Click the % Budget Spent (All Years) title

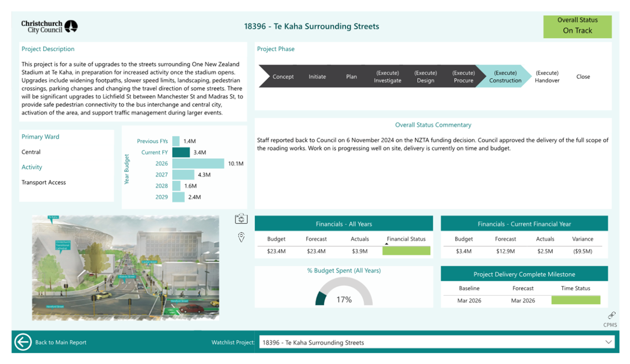pyautogui.click(x=344, y=271)
